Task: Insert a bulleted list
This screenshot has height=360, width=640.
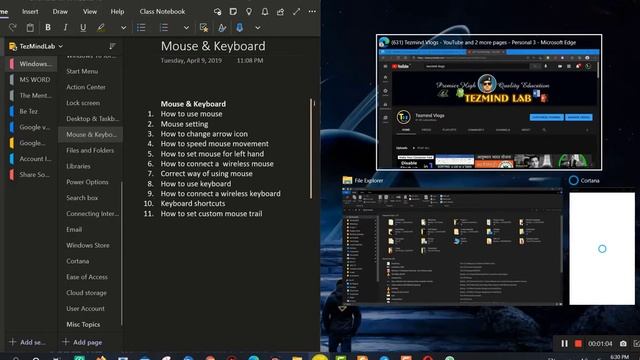Action: (141, 27)
